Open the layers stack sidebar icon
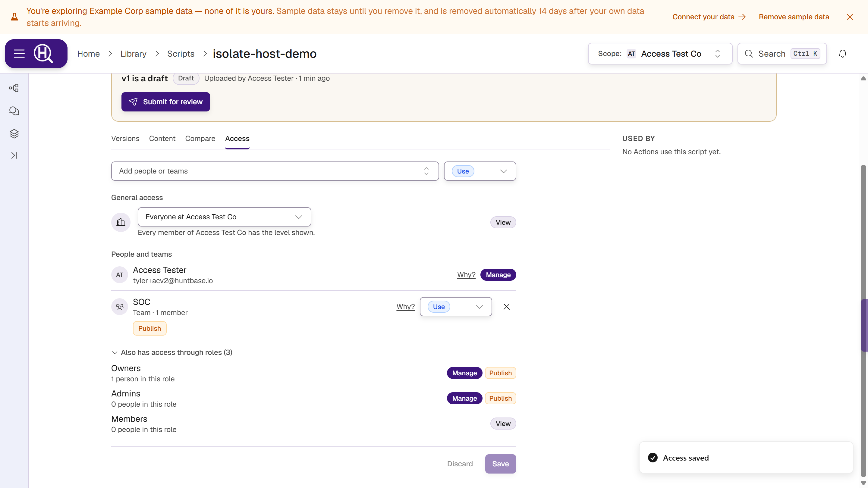This screenshot has height=488, width=868. coord(14,134)
